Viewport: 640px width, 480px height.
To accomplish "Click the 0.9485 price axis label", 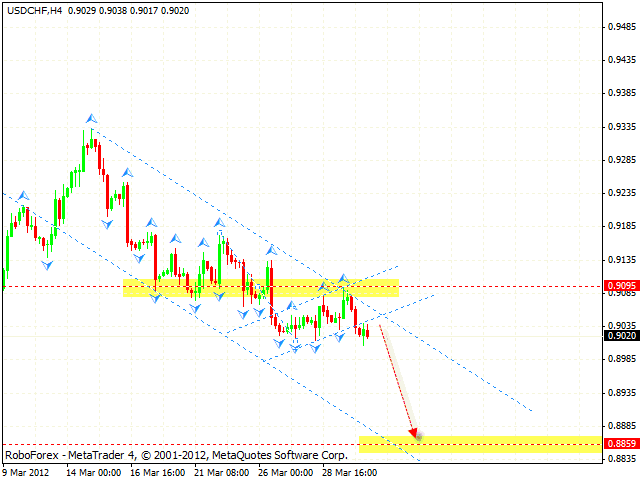I will point(621,28).
